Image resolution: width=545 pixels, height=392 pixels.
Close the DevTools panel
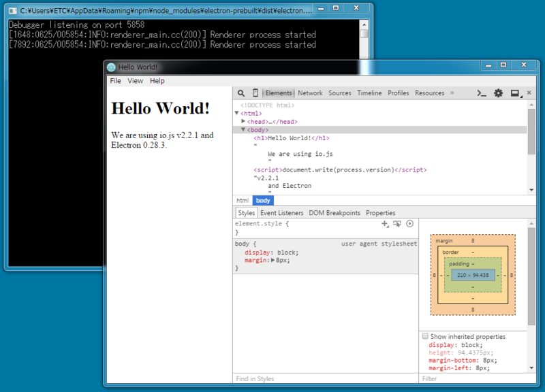pos(529,93)
